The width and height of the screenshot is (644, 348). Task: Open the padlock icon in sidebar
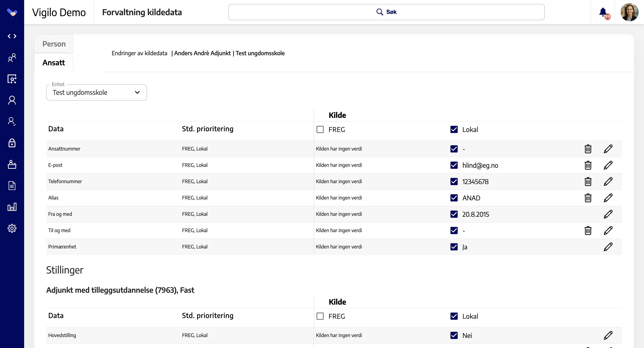pos(12,143)
